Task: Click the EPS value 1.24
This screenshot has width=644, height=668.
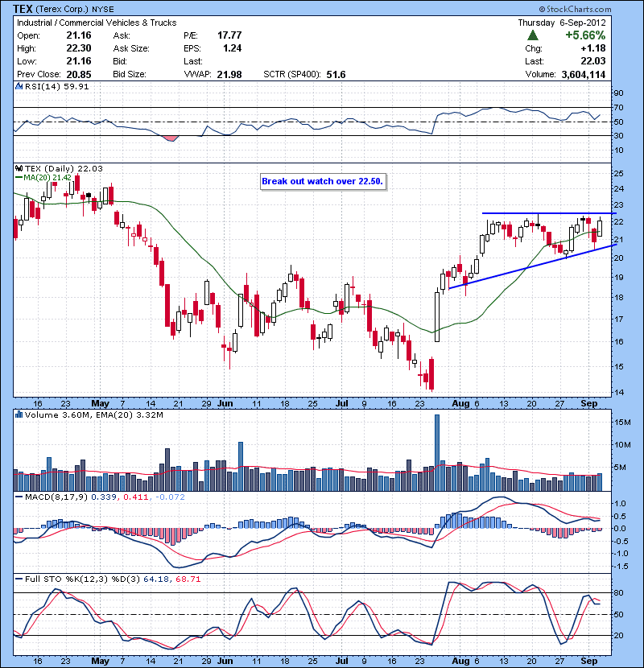Action: [x=233, y=48]
